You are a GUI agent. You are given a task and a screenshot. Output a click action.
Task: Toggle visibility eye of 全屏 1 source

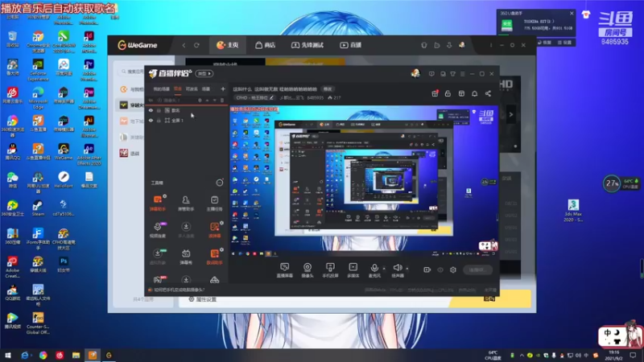(x=151, y=120)
